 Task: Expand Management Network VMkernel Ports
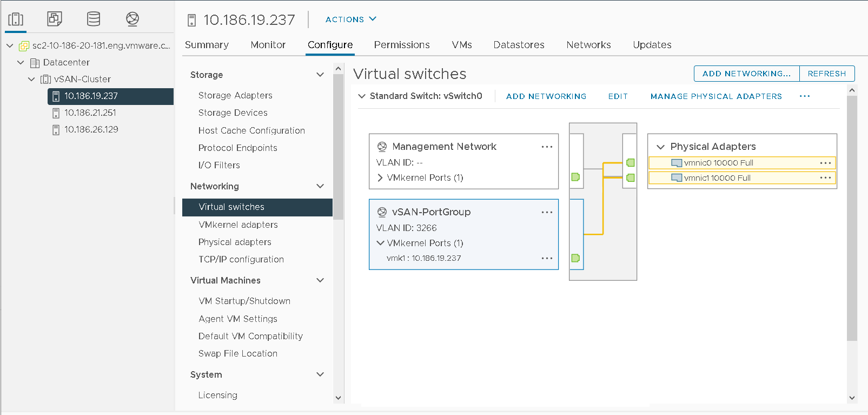(380, 177)
